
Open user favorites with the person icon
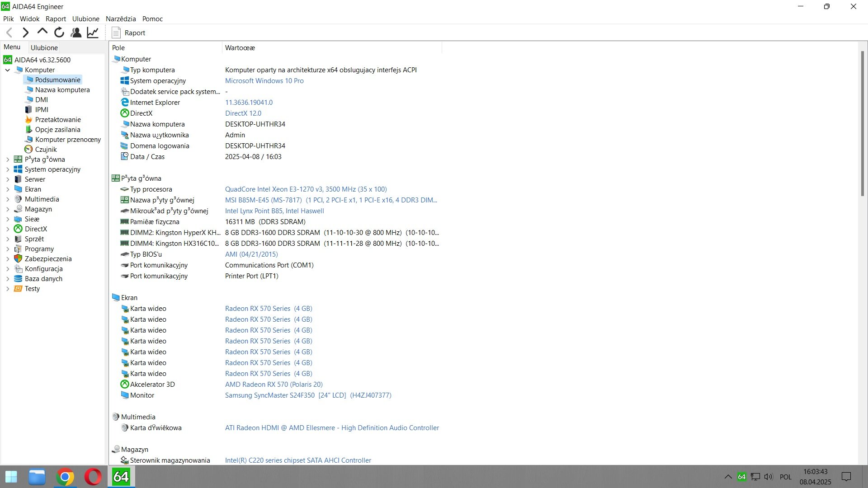(x=76, y=33)
